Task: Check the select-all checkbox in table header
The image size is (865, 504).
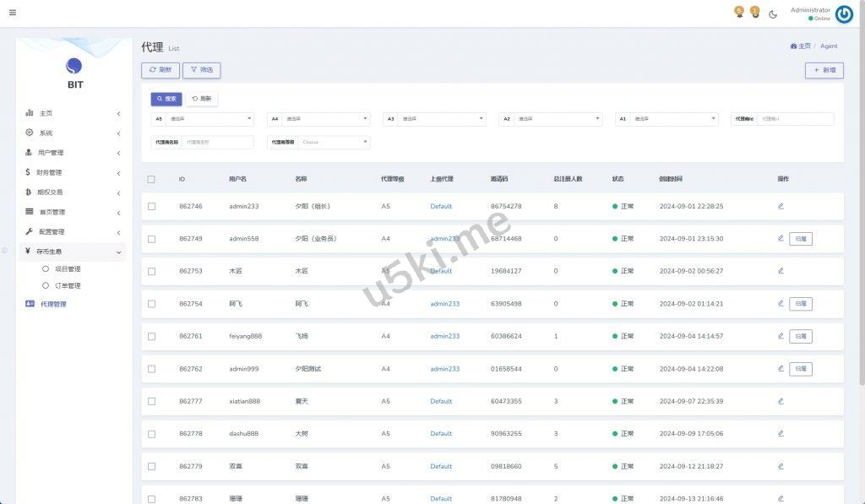Action: (x=151, y=179)
